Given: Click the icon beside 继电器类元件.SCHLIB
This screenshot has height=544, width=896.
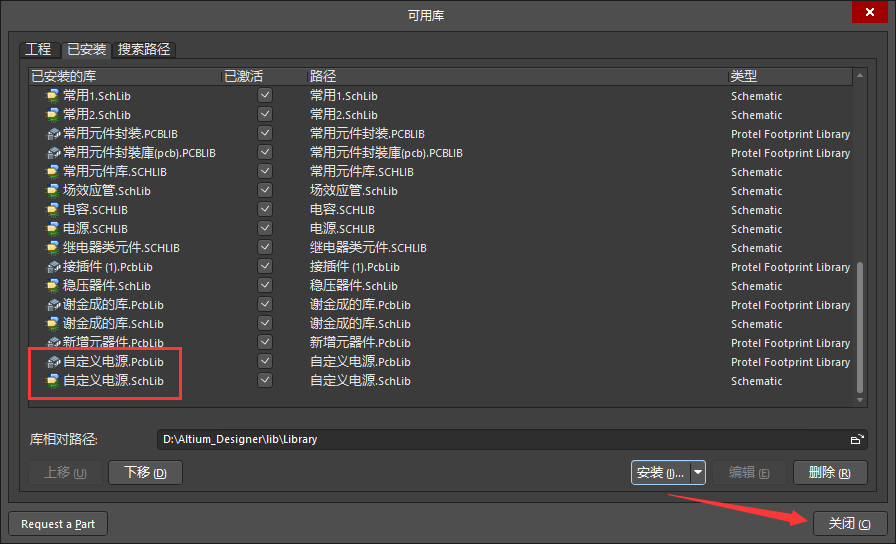Looking at the screenshot, I should (53, 247).
